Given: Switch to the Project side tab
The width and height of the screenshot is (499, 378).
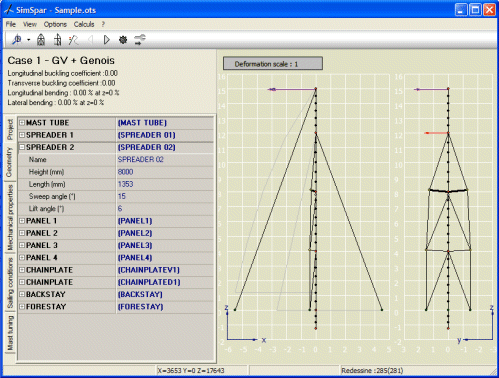Looking at the screenshot, I should [x=10, y=129].
